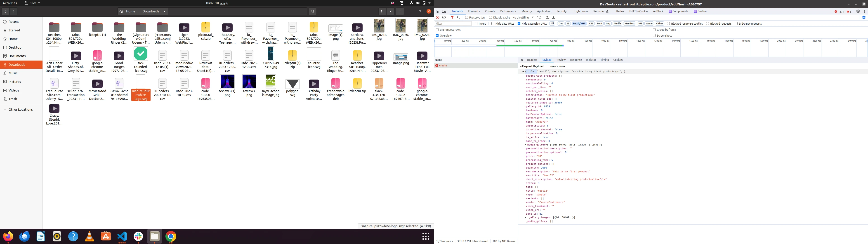
Task: Launch VLC from the dock
Action: 89,237
